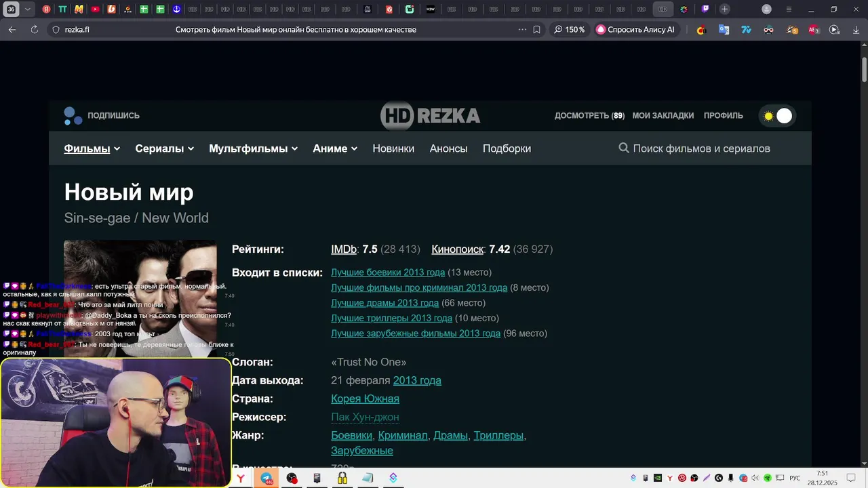Expand the Сериалы dropdown menu
Screen dimensions: 868x488
(164, 148)
